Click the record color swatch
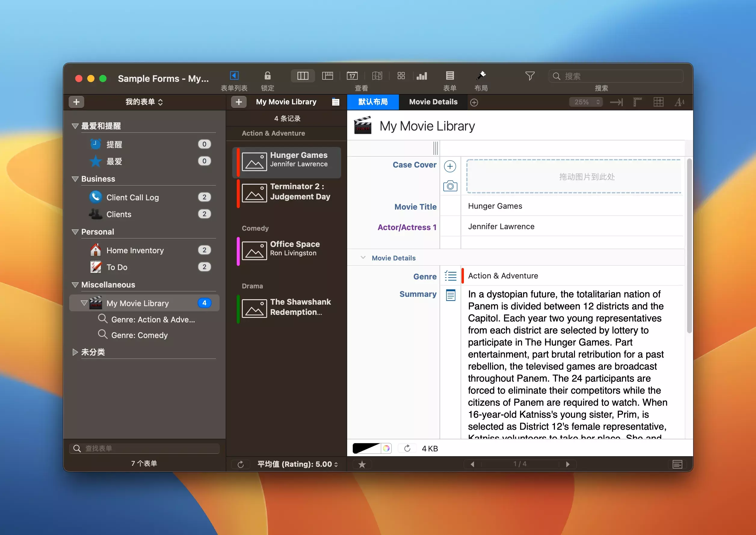 point(366,448)
